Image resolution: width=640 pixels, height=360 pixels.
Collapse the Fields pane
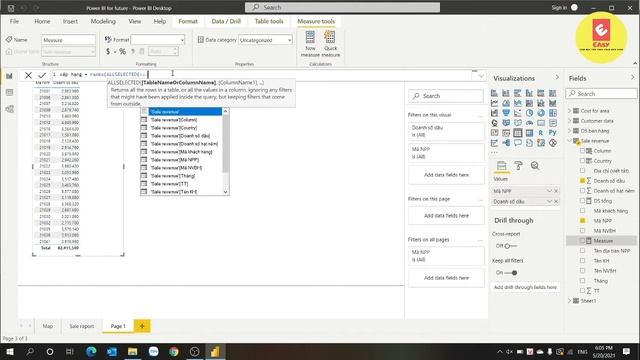click(x=633, y=77)
